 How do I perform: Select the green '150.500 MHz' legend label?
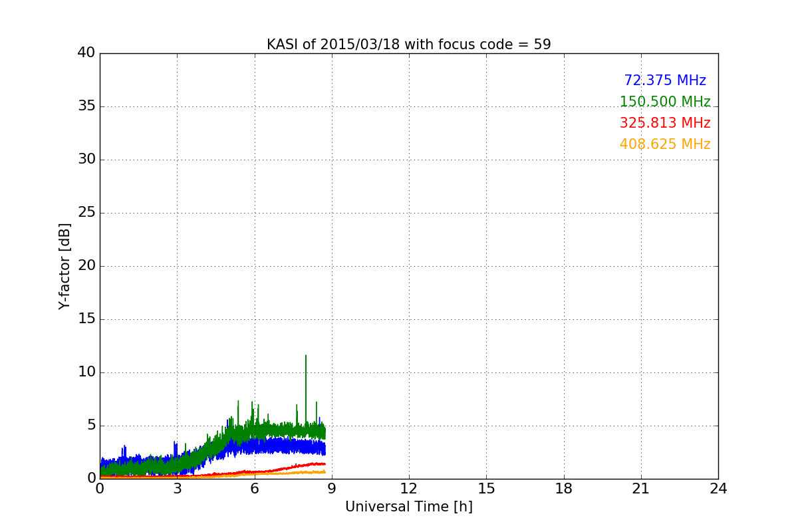(x=665, y=102)
